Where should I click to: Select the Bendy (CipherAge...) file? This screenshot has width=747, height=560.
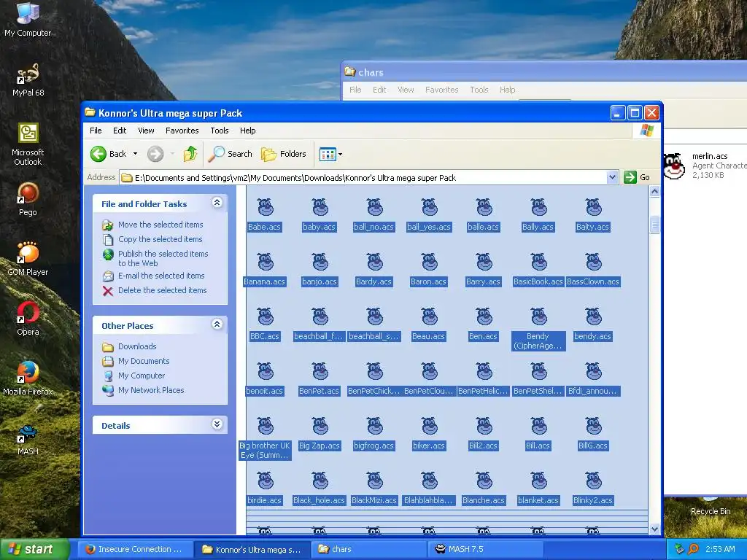(538, 329)
